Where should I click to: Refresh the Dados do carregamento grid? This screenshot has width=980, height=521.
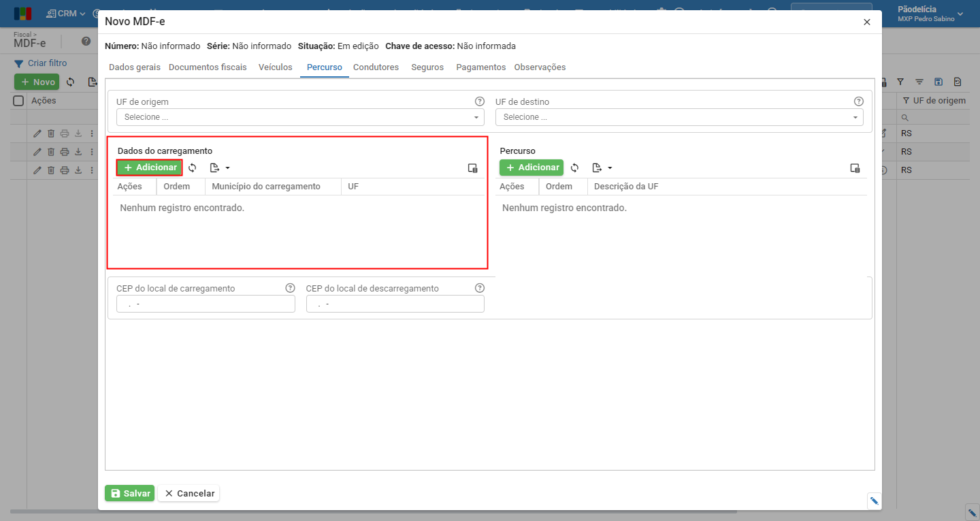(x=193, y=168)
